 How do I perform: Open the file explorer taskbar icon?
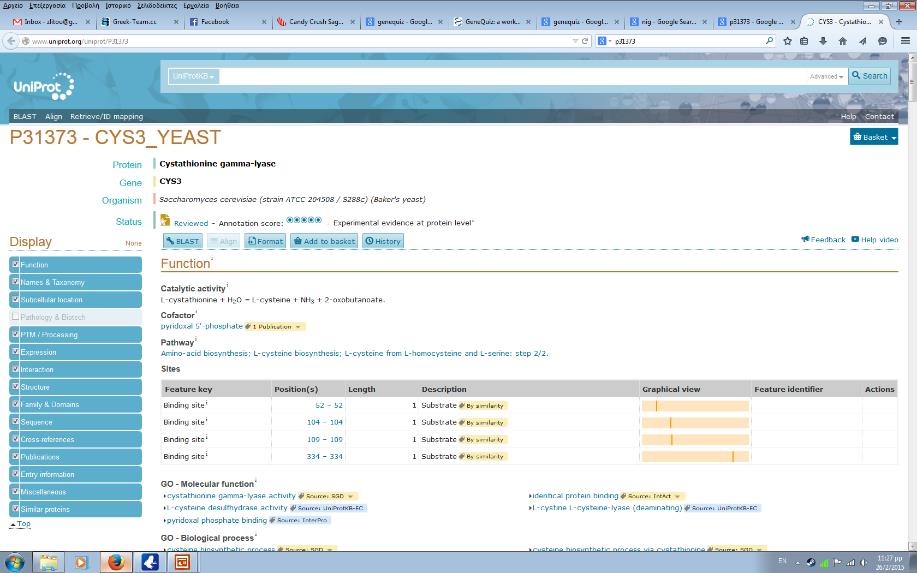[49, 562]
